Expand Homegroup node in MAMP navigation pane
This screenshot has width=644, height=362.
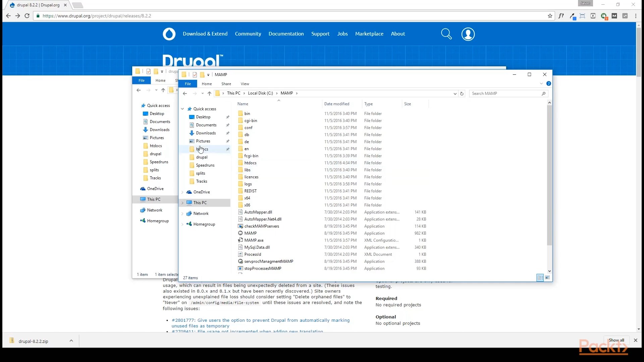[182, 224]
